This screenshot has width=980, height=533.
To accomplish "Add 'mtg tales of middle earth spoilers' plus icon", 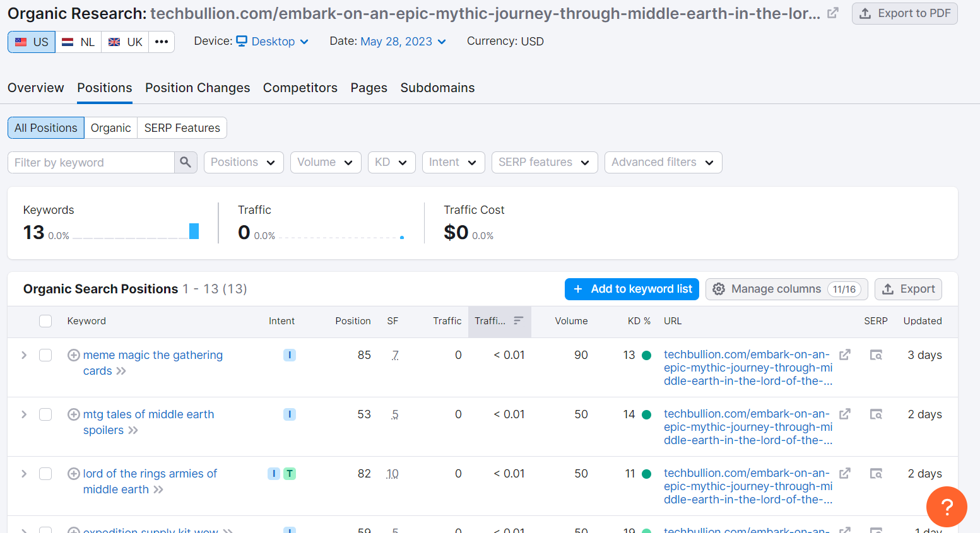I will click(x=74, y=414).
